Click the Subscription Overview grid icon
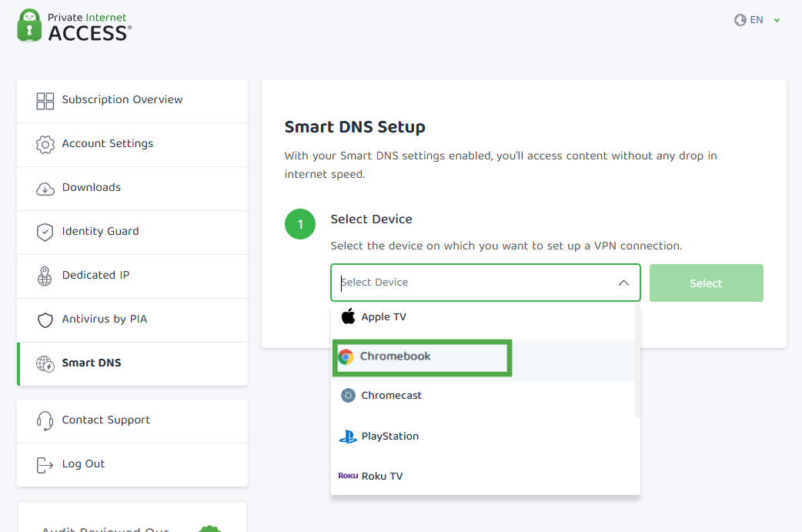 coord(45,101)
